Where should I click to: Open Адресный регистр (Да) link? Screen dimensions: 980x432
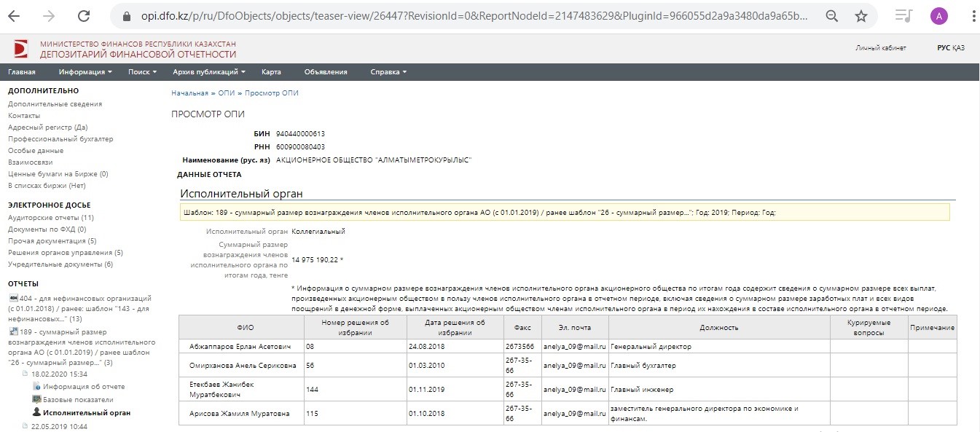coord(47,127)
